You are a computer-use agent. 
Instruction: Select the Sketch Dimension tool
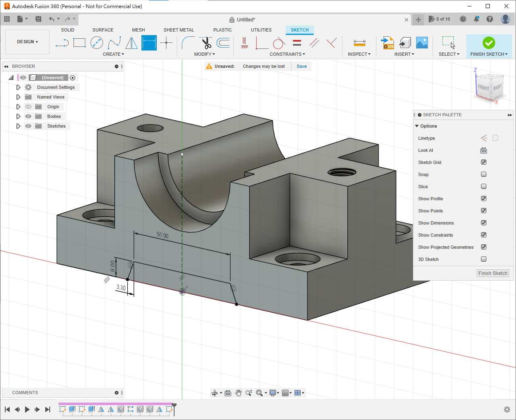(149, 43)
